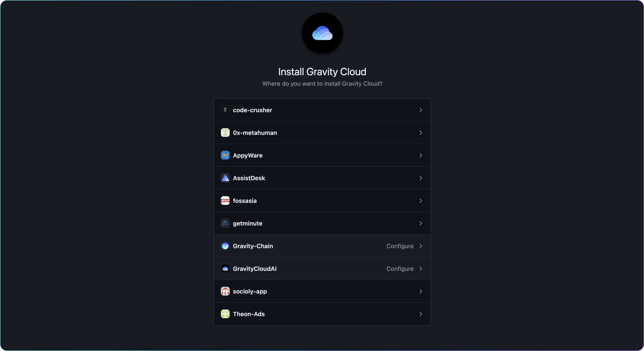Click chevron arrow on fossasia row

click(420, 201)
